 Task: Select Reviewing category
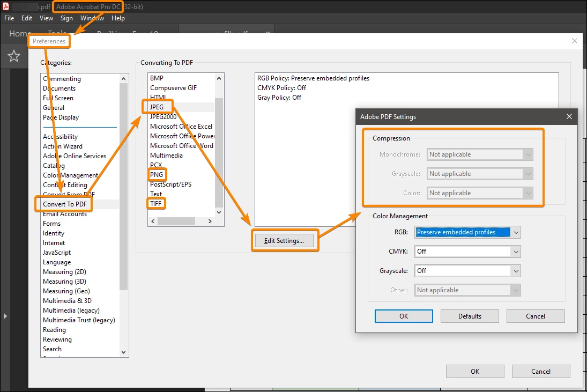(x=57, y=339)
